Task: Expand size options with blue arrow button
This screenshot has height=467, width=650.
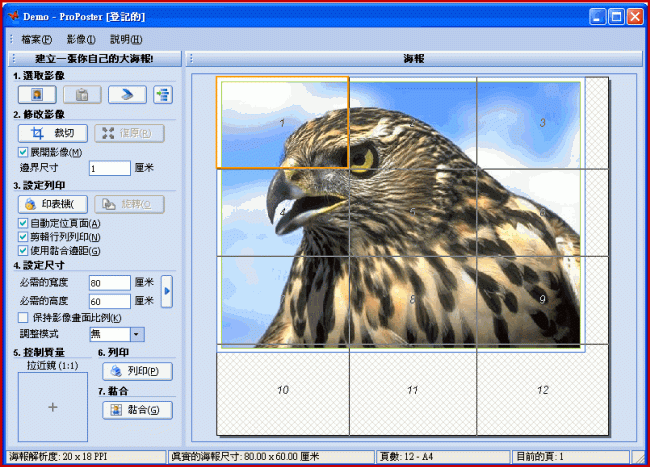Action: point(167,291)
